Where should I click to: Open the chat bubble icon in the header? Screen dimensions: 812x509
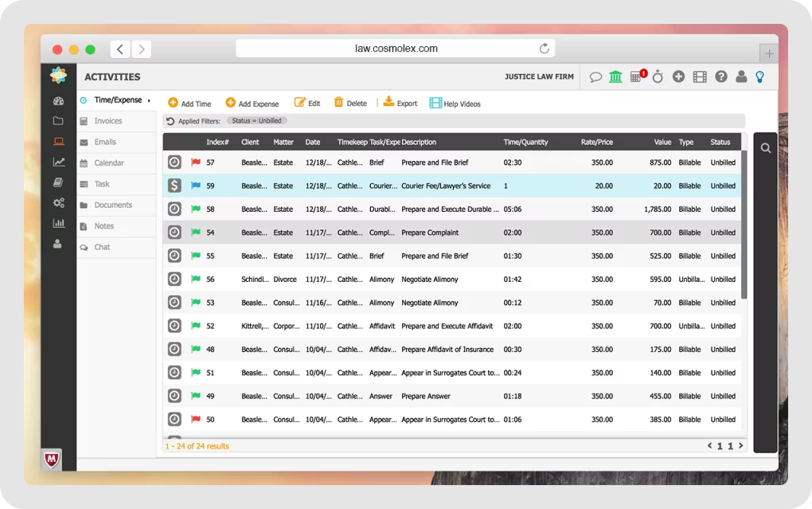click(595, 77)
